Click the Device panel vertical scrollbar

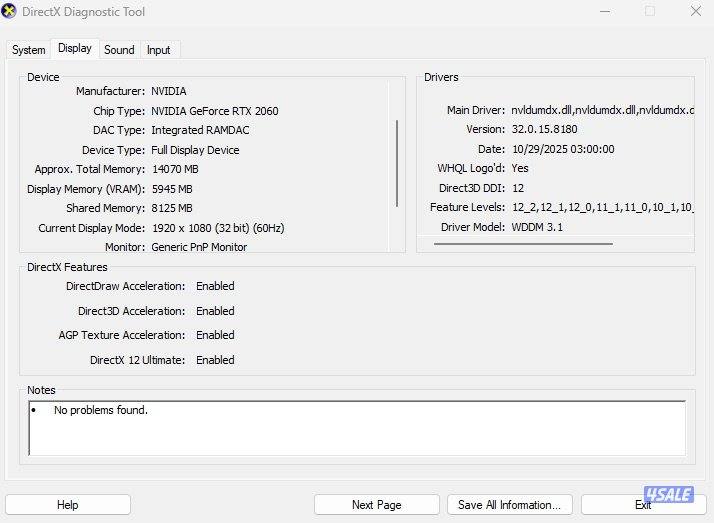pyautogui.click(x=397, y=164)
